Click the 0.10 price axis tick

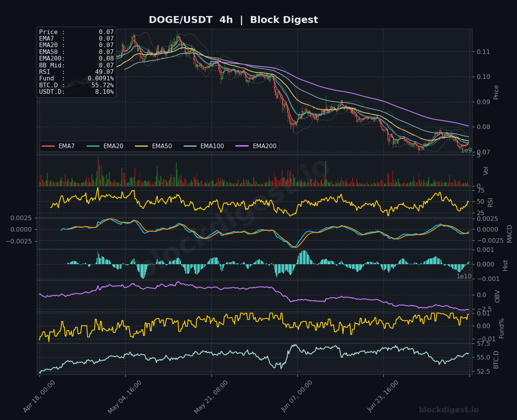coord(483,77)
